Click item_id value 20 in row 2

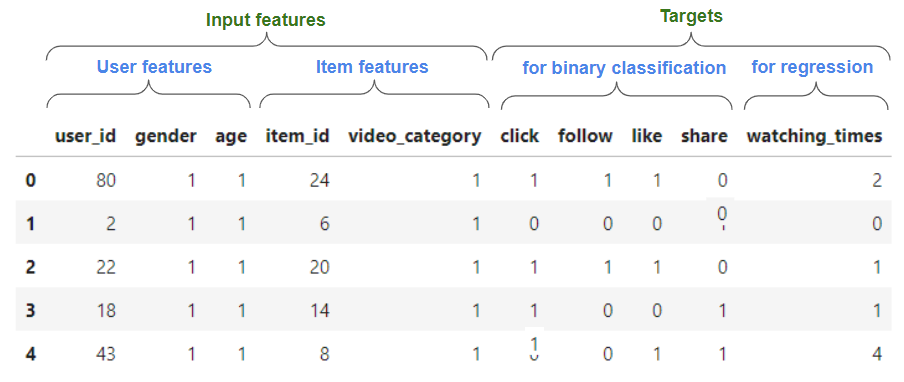click(x=319, y=267)
